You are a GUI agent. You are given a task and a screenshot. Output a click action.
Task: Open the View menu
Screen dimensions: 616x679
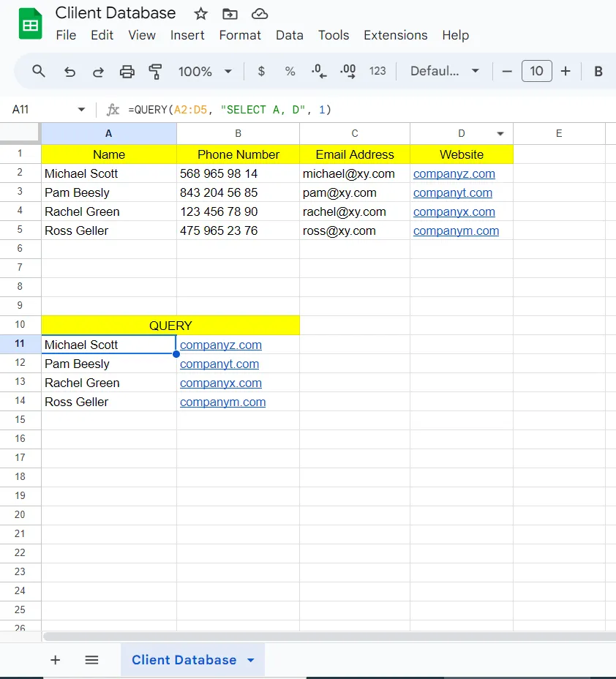click(141, 35)
